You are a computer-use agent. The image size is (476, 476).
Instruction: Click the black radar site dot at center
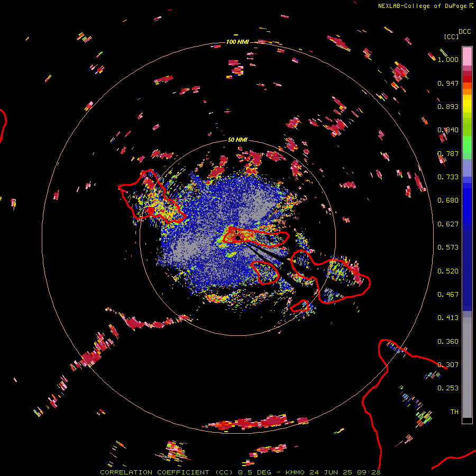click(238, 237)
